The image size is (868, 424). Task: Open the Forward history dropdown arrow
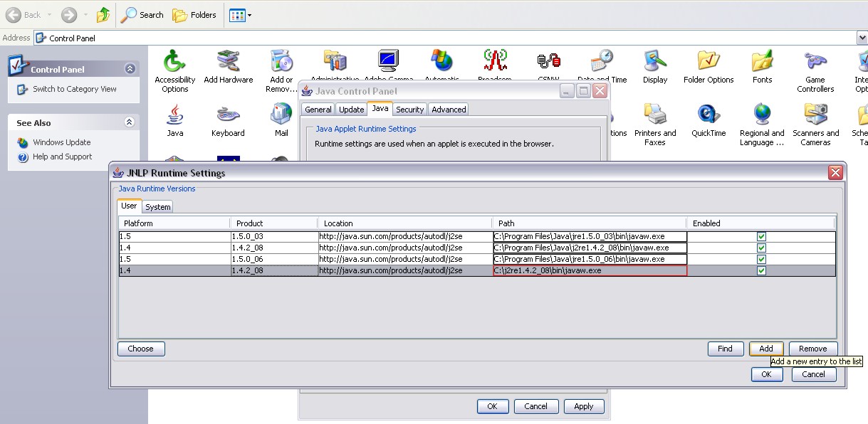coord(86,15)
